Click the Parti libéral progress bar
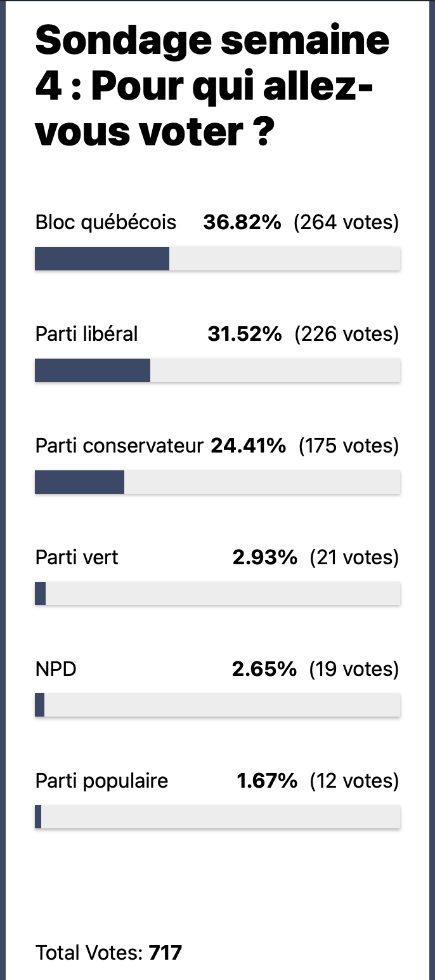435x980 pixels. point(217,370)
